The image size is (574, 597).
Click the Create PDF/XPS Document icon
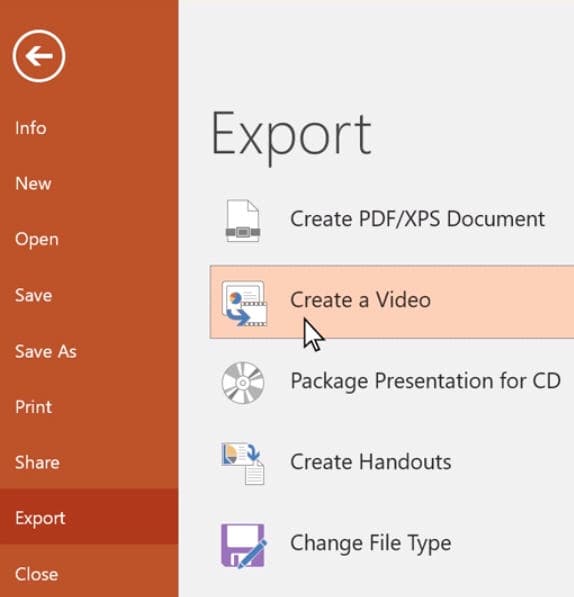pyautogui.click(x=243, y=221)
